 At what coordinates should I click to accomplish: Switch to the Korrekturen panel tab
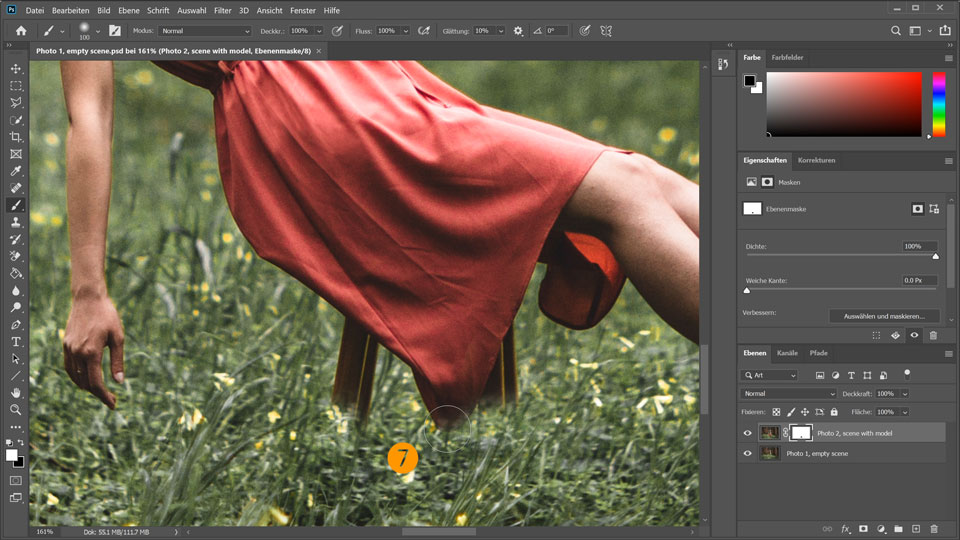click(x=816, y=160)
